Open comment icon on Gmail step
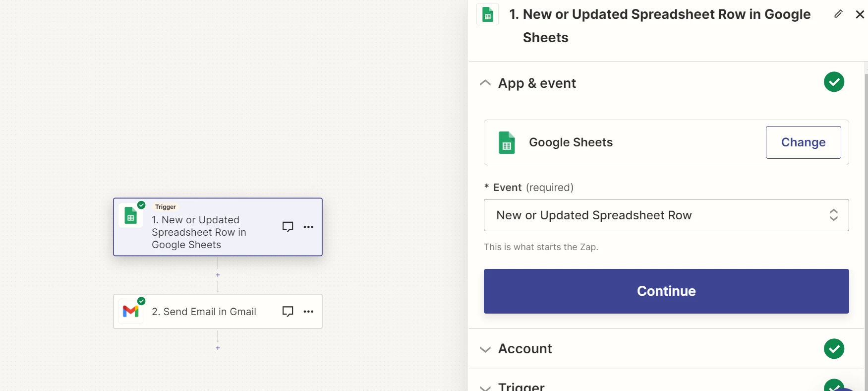This screenshot has height=391, width=868. pos(288,311)
